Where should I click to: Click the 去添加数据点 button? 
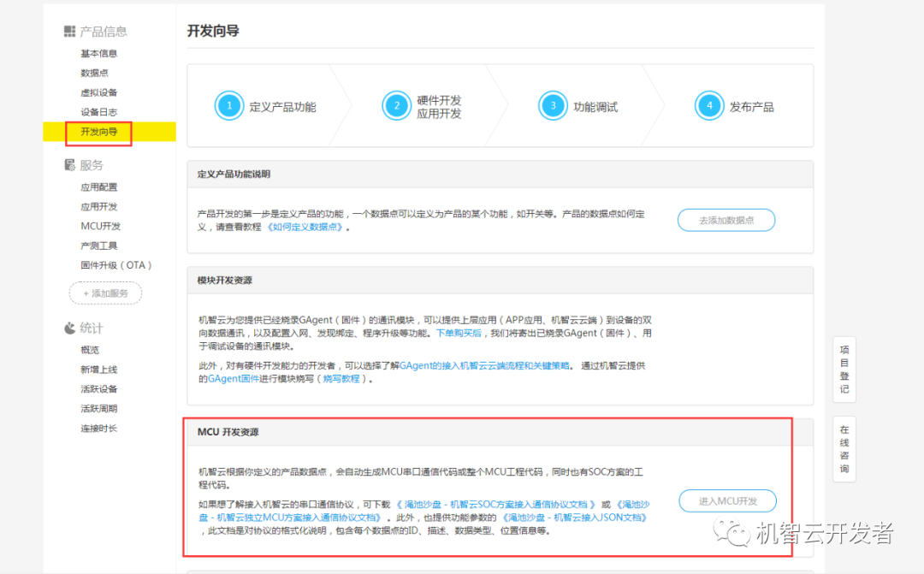coord(726,220)
